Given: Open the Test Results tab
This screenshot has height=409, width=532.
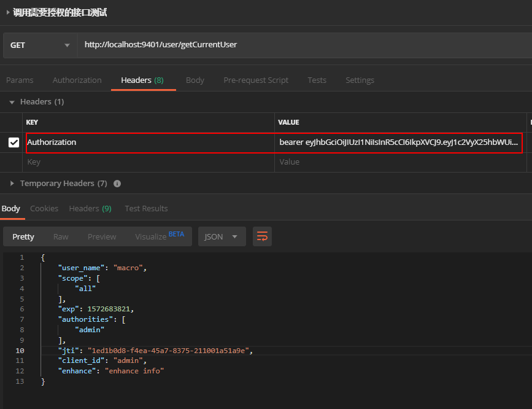Looking at the screenshot, I should [x=146, y=209].
